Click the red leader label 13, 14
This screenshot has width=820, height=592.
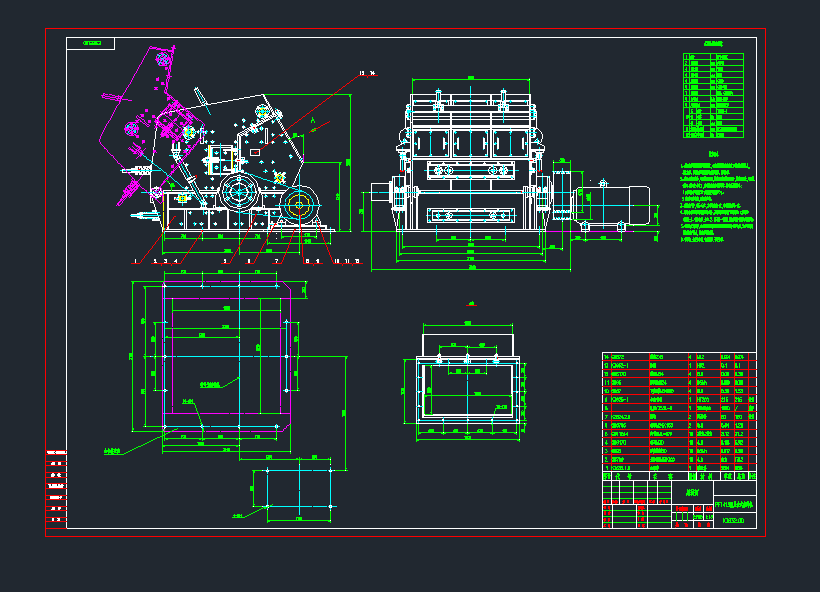(x=366, y=73)
